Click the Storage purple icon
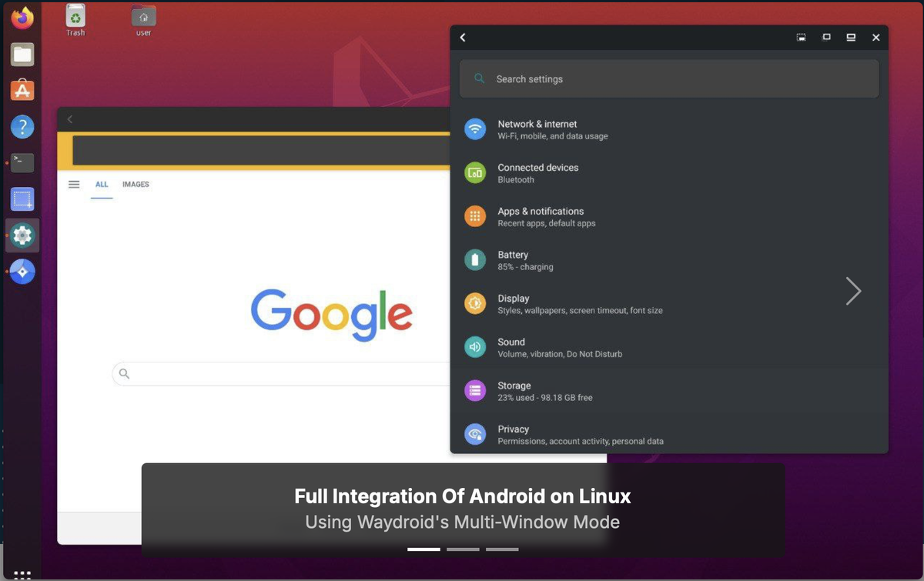Viewport: 924px width, 581px height. point(475,391)
